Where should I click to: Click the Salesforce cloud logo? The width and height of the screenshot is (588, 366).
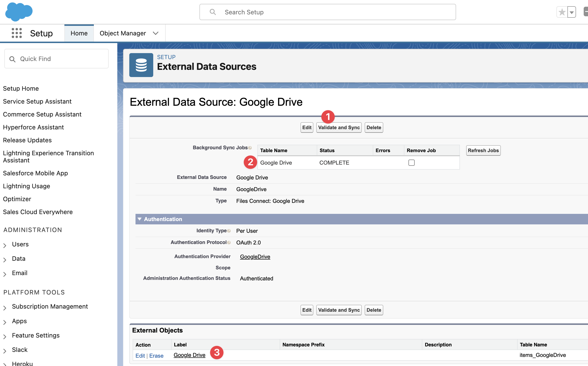(x=19, y=11)
